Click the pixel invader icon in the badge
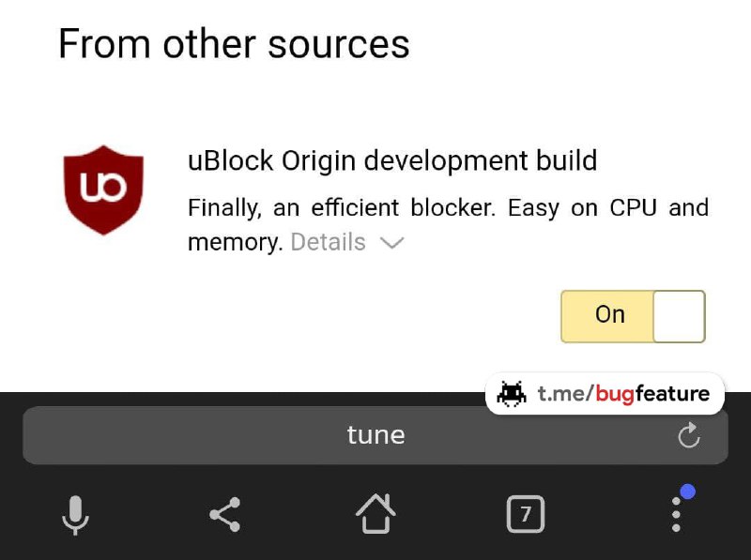 [512, 394]
